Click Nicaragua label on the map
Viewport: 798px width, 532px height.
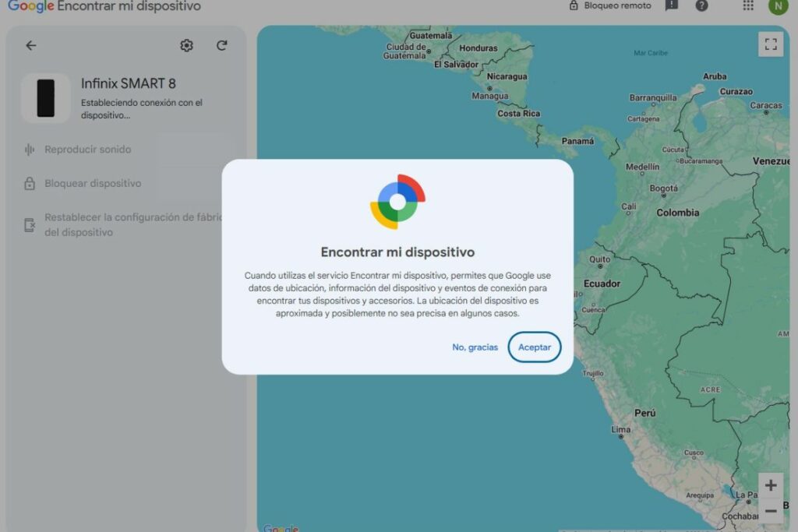pyautogui.click(x=507, y=76)
